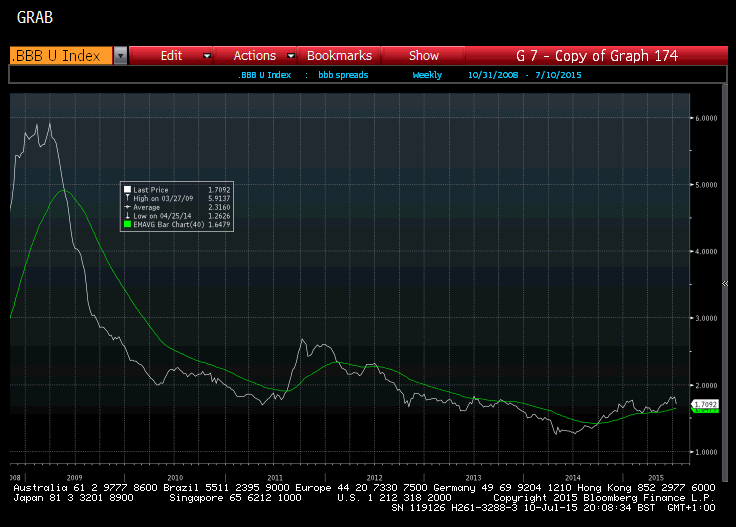
Task: Open the Bookmarks menu
Action: click(x=339, y=56)
